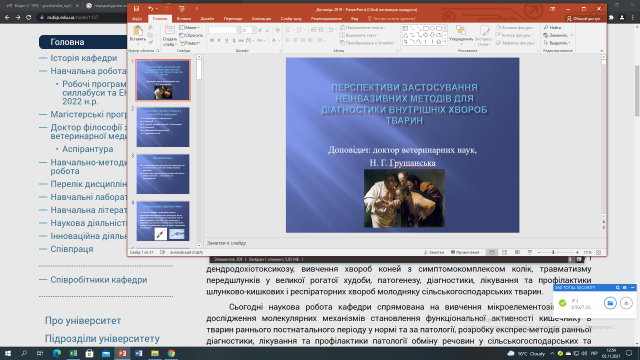
Task: Switch to reading view in status bar
Action: [517, 253]
